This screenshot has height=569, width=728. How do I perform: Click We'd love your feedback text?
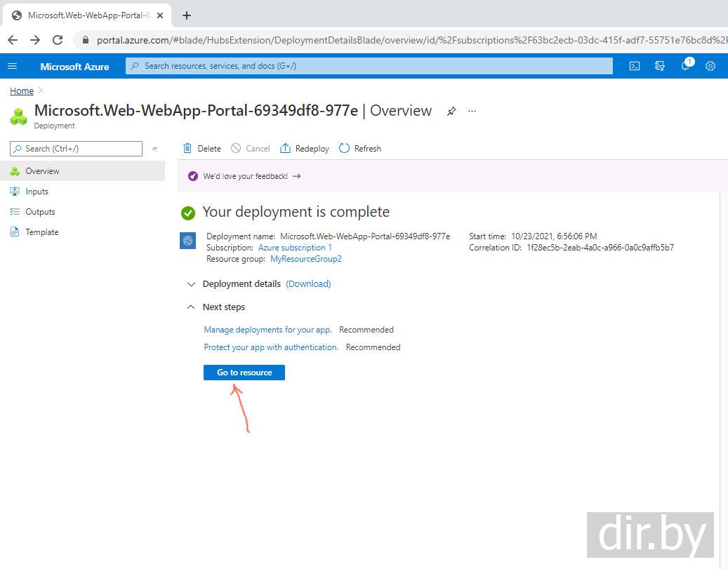pyautogui.click(x=245, y=176)
